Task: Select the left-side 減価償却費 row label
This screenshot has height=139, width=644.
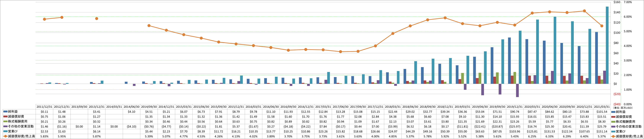Action: coord(14,117)
